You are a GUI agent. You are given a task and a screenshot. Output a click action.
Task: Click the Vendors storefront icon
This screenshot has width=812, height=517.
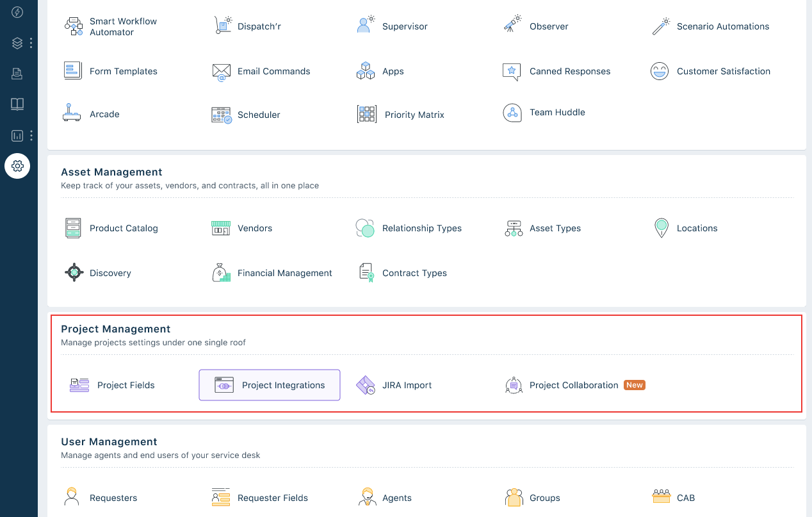click(221, 228)
